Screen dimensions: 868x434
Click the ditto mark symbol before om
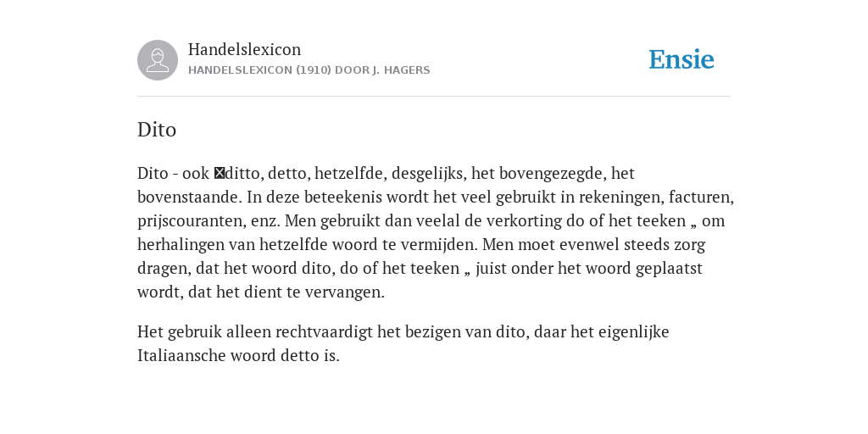[x=694, y=224]
